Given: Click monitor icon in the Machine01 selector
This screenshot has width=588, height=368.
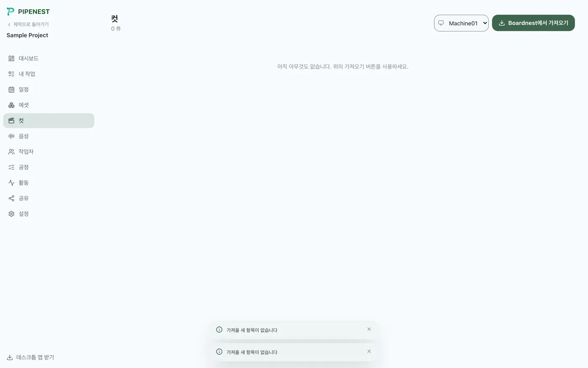Looking at the screenshot, I should [x=441, y=23].
